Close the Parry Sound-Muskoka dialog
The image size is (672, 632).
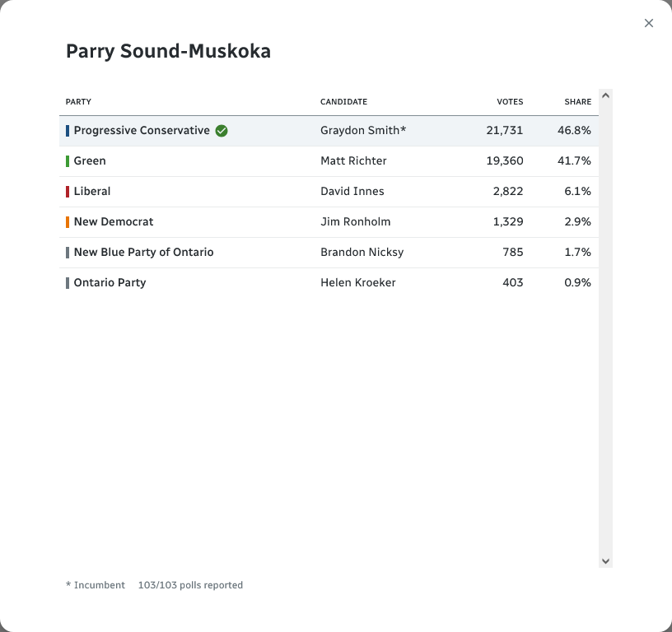click(x=649, y=23)
